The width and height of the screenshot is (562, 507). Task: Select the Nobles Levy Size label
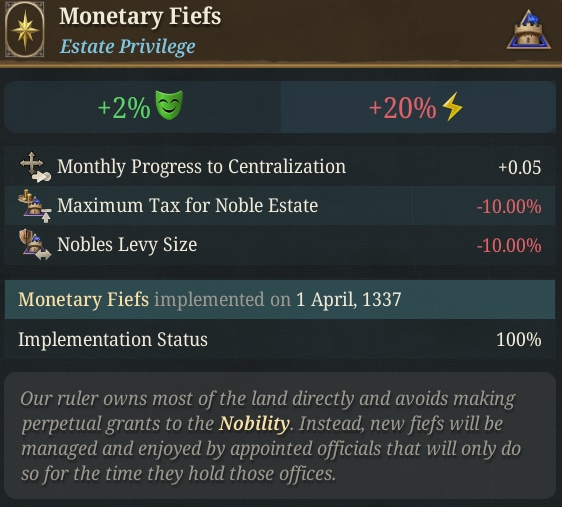pos(127,245)
